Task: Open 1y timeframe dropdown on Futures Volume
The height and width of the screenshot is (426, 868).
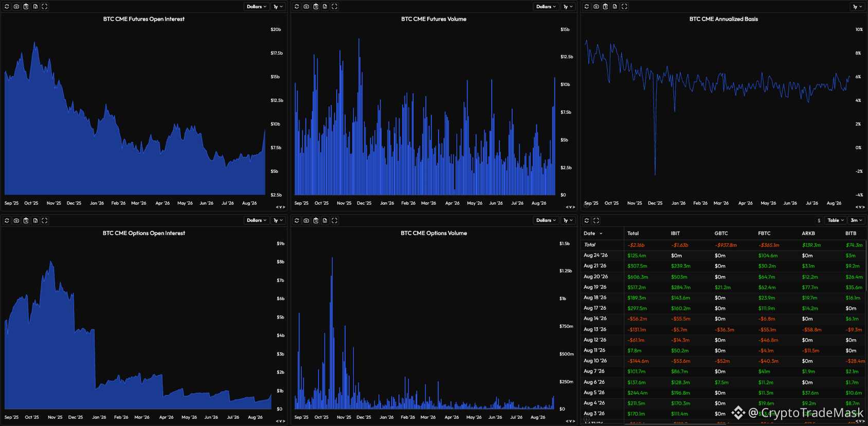Action: pos(568,7)
